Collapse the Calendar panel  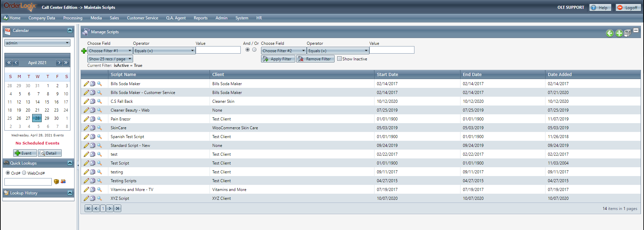click(70, 31)
